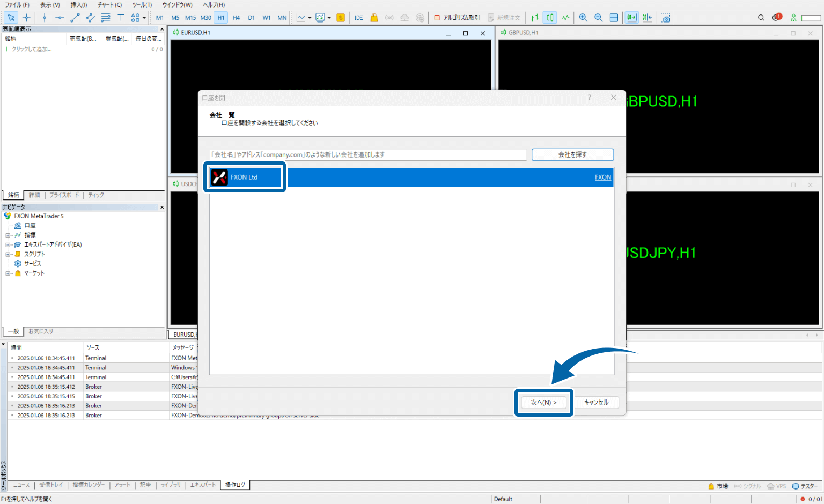
Task: Open the 表示(V) menu
Action: [x=50, y=5]
